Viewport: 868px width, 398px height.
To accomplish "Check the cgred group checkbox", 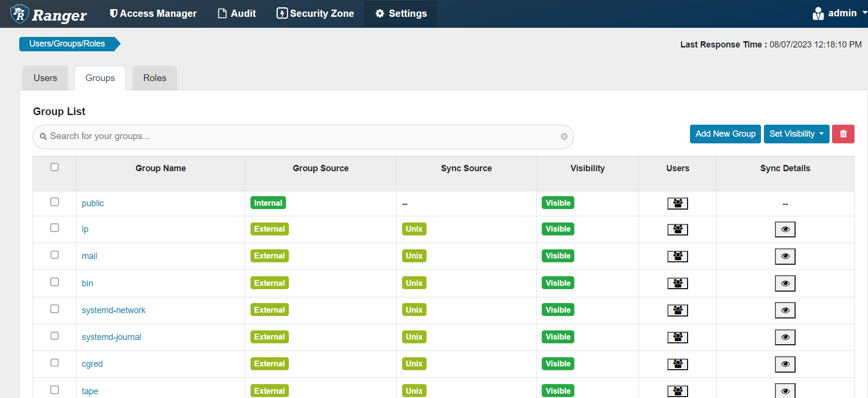I will (x=55, y=363).
